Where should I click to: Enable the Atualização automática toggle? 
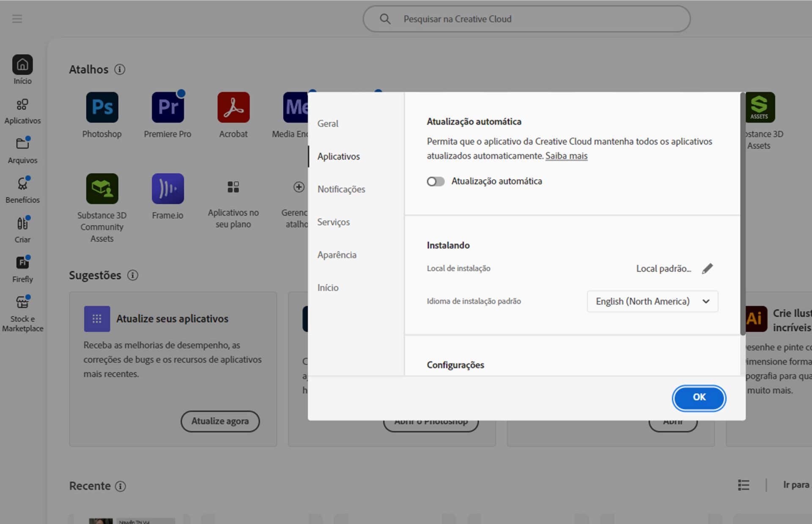[x=435, y=181]
